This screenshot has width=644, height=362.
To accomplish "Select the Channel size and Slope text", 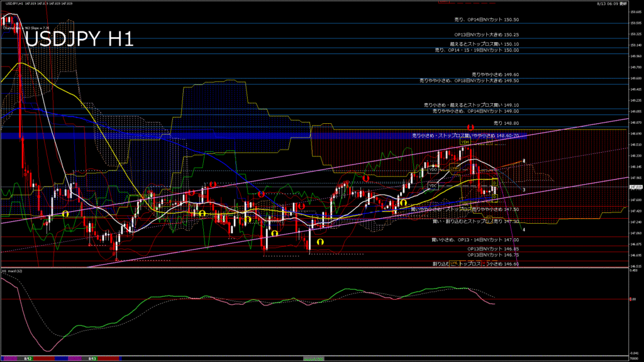I will [x=25, y=28].
